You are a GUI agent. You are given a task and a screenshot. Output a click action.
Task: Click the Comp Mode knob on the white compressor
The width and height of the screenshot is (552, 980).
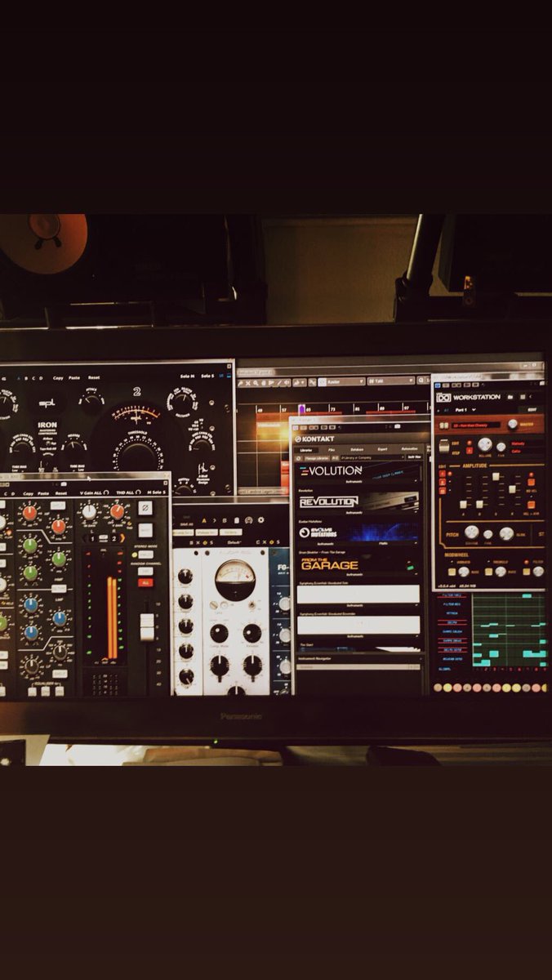(x=219, y=633)
